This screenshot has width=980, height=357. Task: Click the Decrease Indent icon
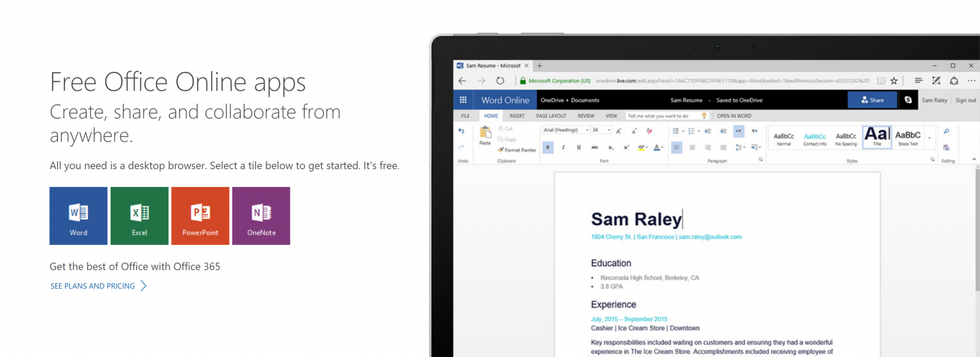(x=708, y=132)
